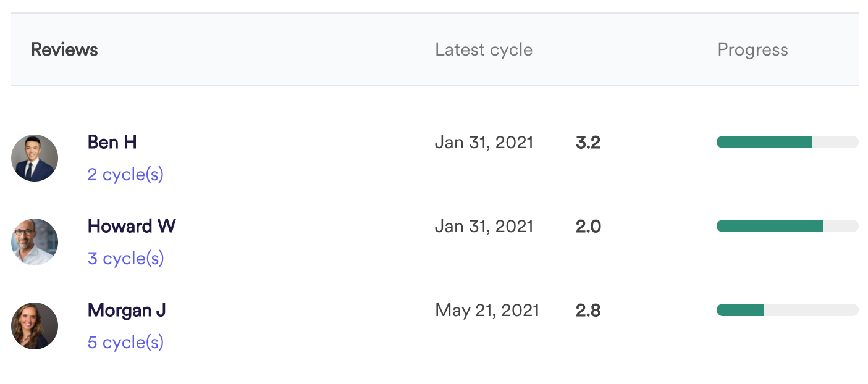
Task: Click Morgan J's profile avatar
Action: point(35,326)
